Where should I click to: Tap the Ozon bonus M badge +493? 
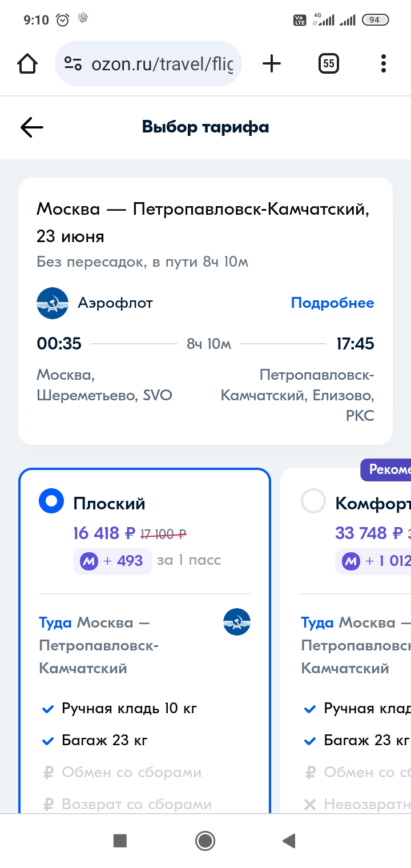tap(112, 561)
